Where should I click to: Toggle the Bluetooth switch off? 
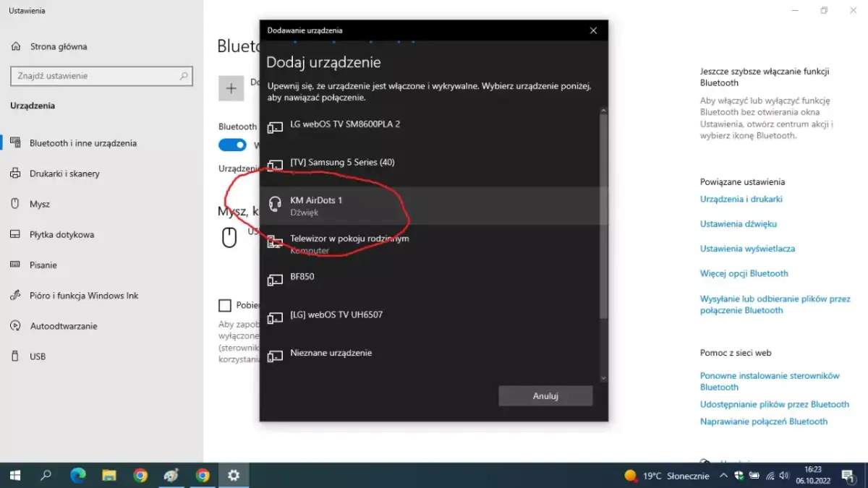[x=231, y=145]
